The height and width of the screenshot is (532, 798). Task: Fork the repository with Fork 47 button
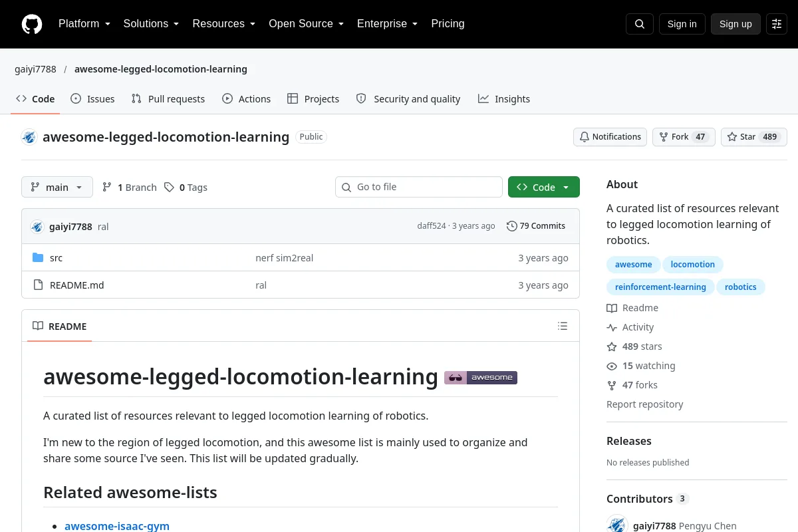684,137
